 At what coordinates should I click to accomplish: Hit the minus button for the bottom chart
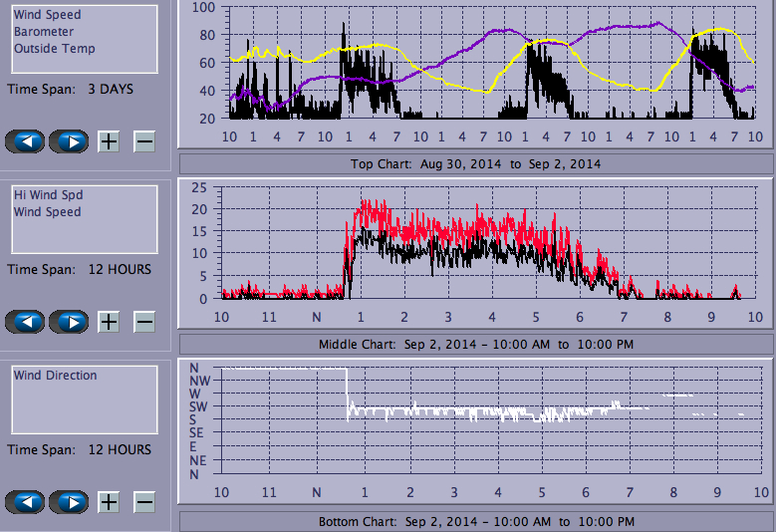[144, 502]
